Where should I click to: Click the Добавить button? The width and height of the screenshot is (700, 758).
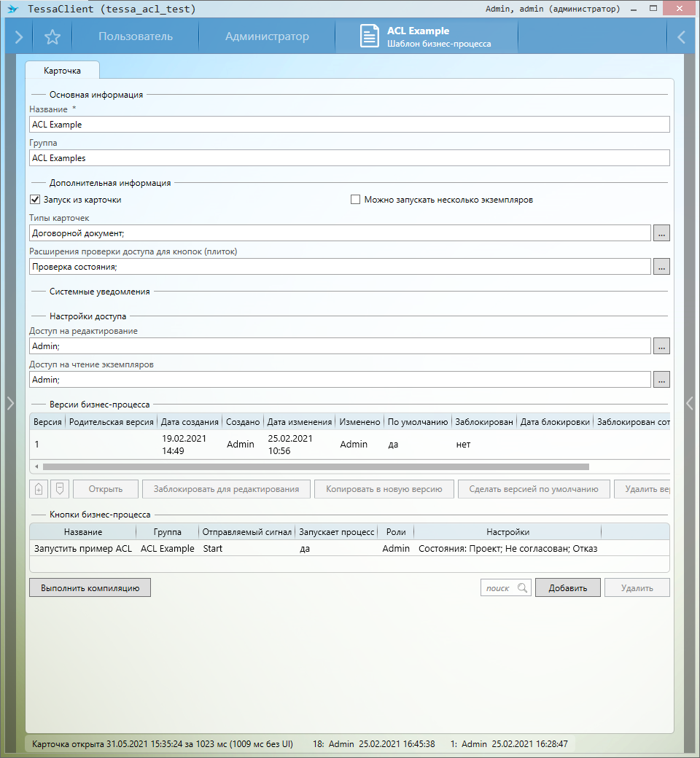(x=567, y=587)
